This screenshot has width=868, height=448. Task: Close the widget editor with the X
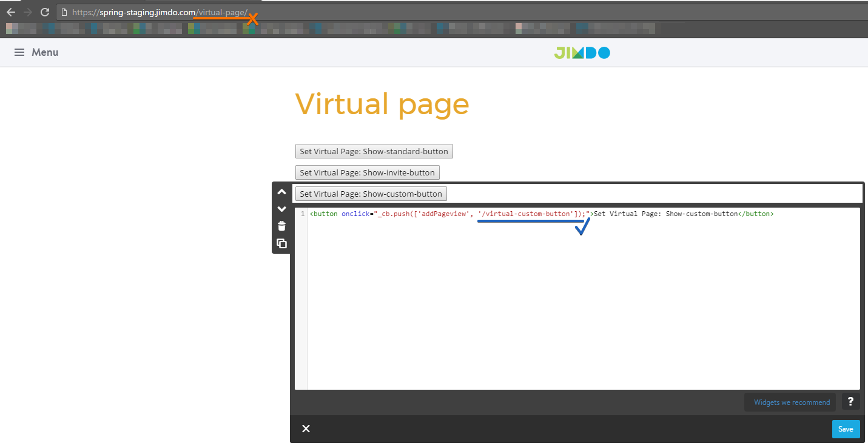click(x=306, y=429)
